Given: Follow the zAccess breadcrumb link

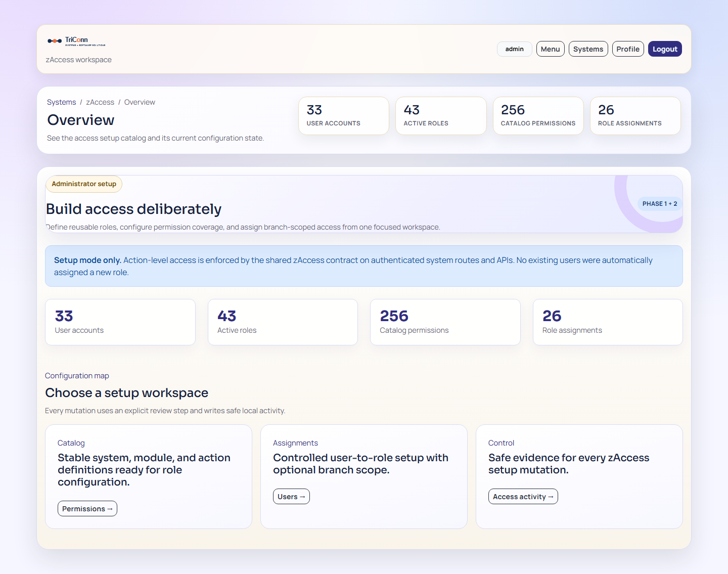Looking at the screenshot, I should (100, 102).
